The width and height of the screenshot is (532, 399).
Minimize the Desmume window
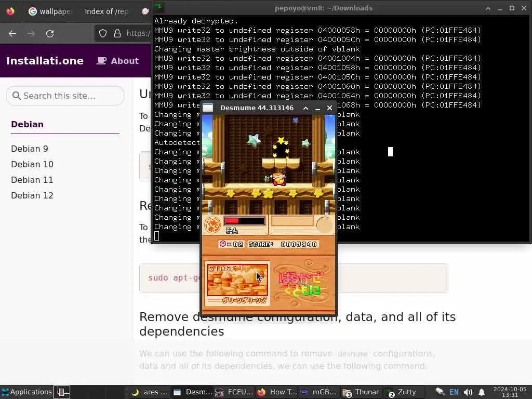[x=317, y=108]
